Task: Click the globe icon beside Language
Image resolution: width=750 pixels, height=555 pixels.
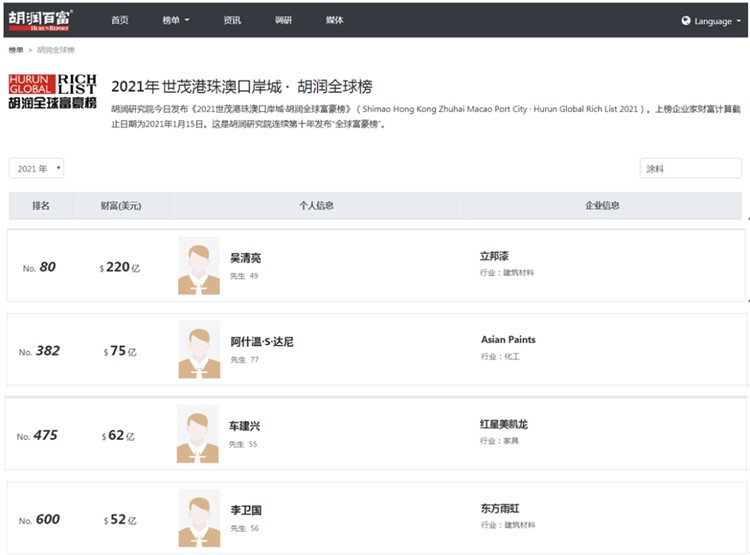Action: (686, 21)
